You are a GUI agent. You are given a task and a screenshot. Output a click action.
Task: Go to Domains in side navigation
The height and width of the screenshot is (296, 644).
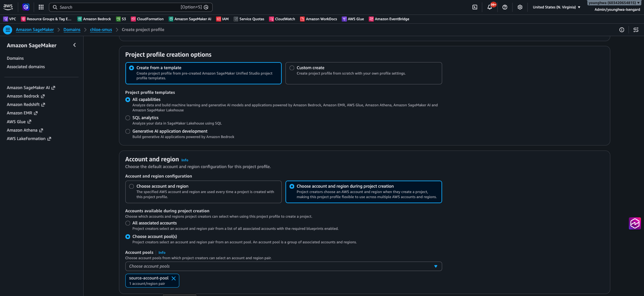[15, 58]
